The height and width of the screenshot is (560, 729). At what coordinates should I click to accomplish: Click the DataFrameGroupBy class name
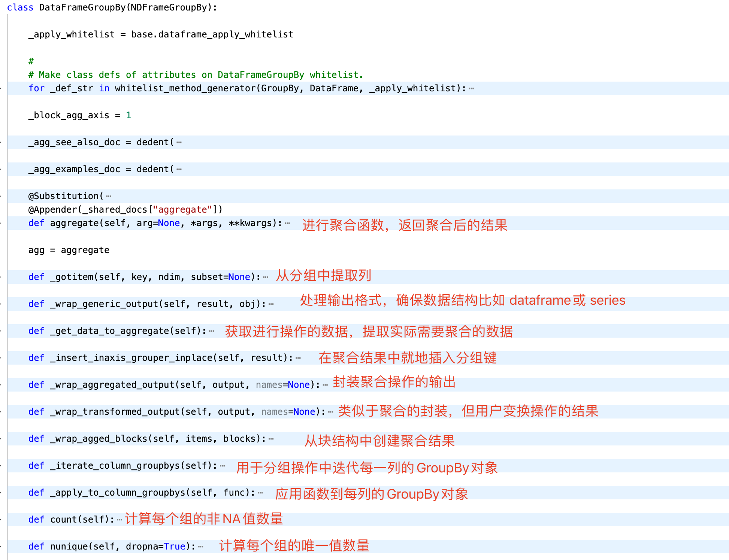82,7
